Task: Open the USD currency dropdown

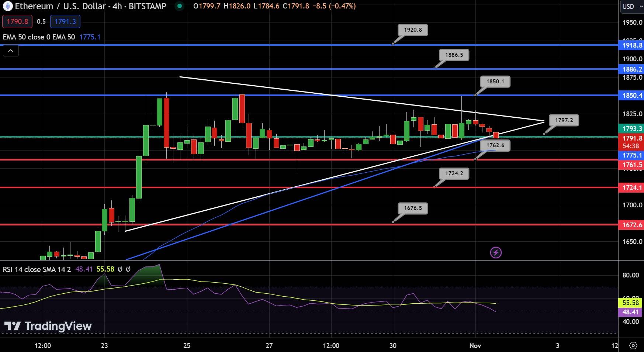Action: [x=632, y=6]
